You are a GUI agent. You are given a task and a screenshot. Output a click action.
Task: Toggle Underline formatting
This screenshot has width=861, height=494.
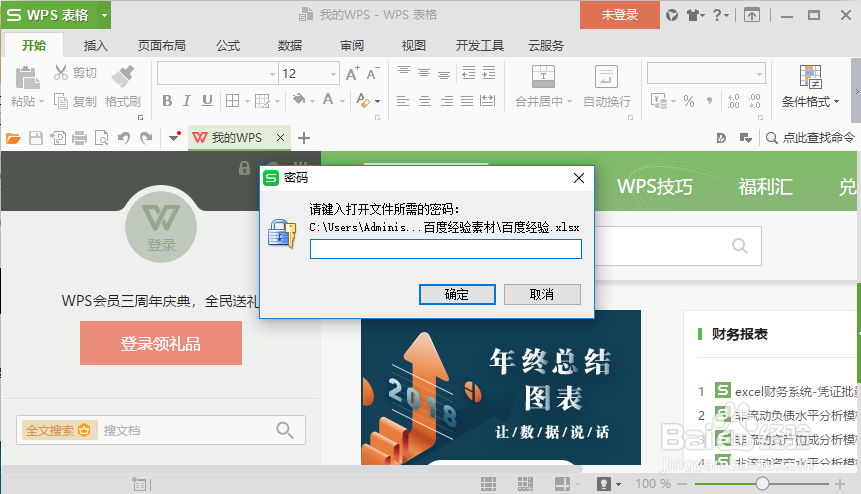coord(207,101)
